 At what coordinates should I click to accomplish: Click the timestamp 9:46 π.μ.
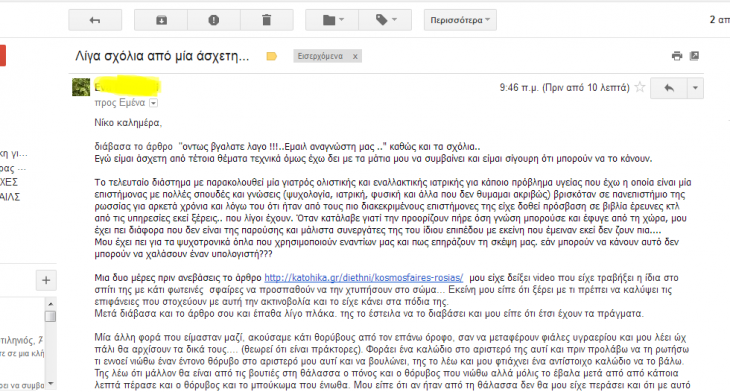click(519, 87)
